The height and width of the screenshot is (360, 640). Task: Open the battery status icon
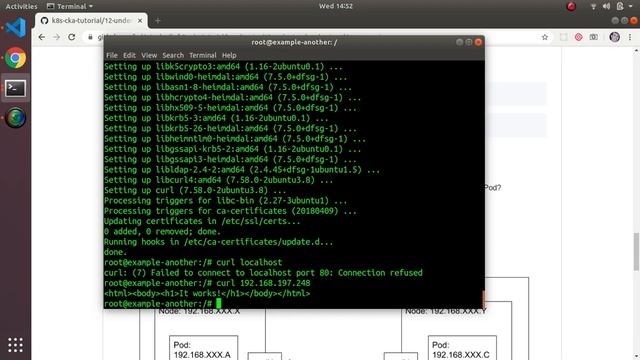pyautogui.click(x=620, y=6)
